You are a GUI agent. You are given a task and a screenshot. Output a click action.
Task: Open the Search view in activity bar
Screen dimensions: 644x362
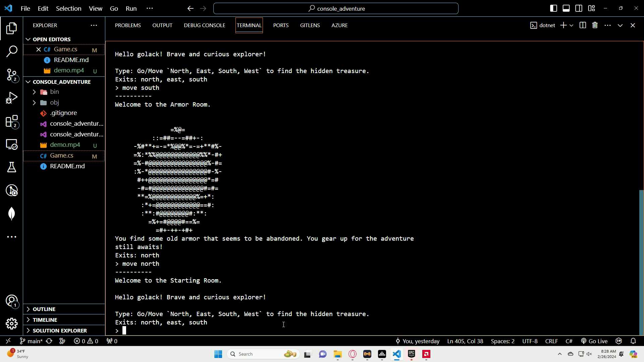[12, 51]
